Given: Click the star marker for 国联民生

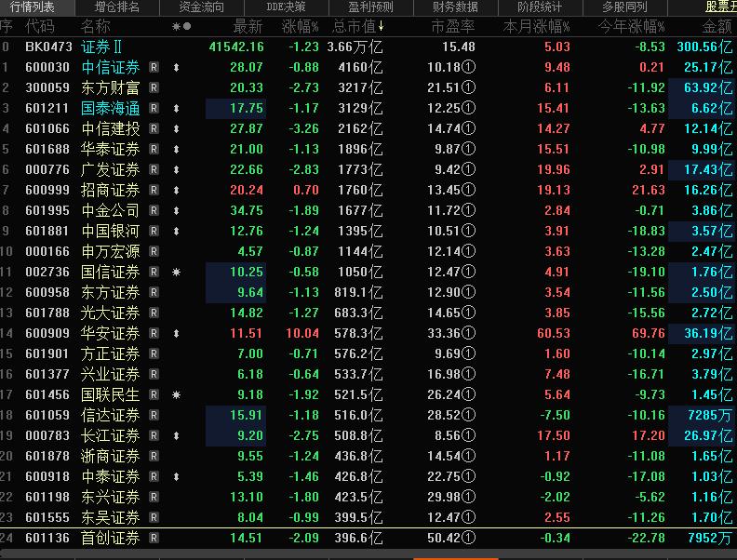Looking at the screenshot, I should 176,394.
